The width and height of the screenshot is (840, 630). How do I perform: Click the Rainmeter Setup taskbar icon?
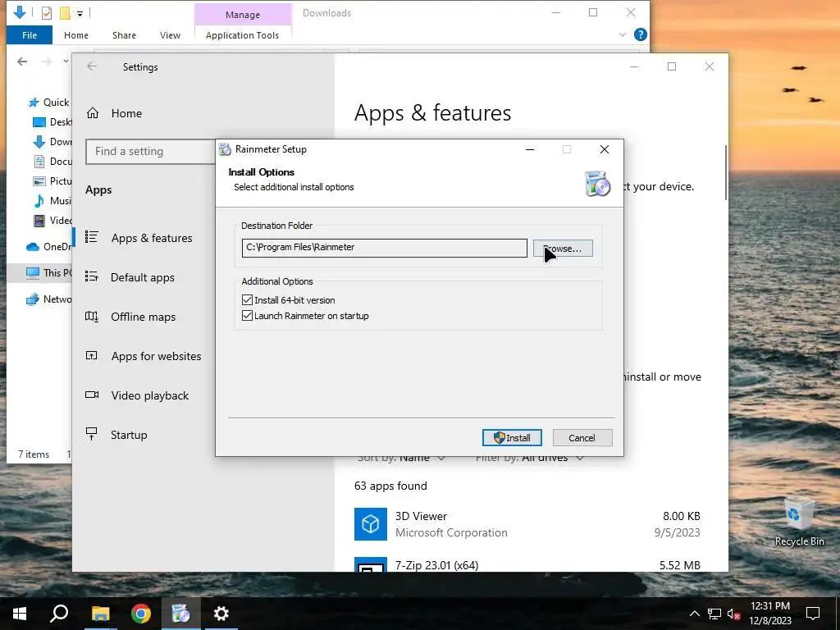(181, 614)
